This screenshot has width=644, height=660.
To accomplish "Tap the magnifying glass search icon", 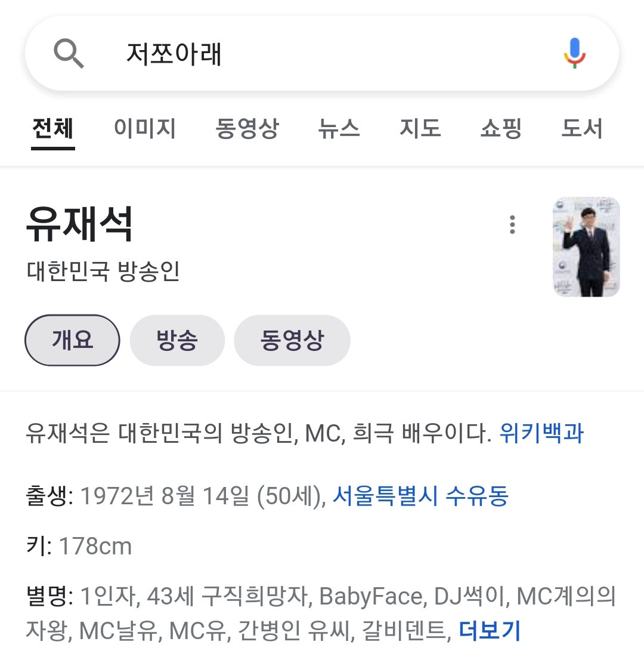I will click(x=69, y=54).
